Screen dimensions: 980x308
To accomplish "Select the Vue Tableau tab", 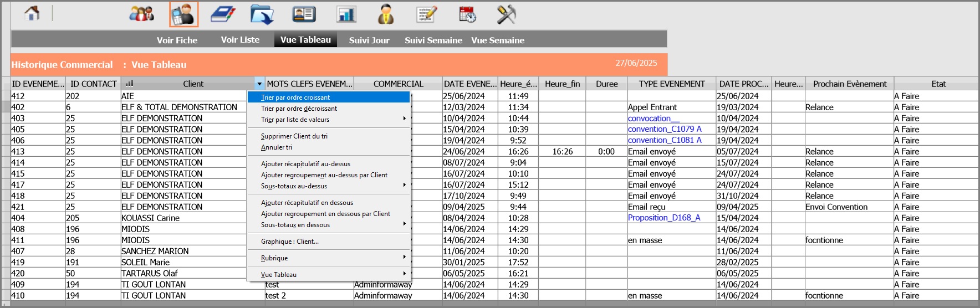I will [x=305, y=39].
